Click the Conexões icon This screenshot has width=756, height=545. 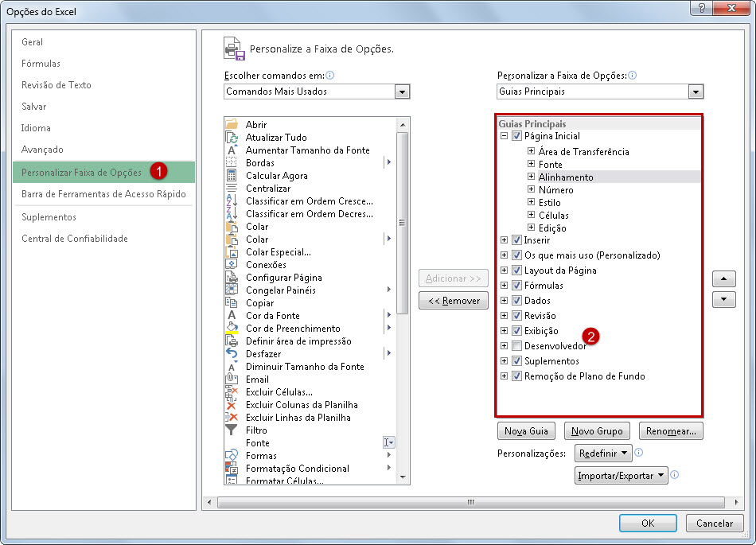click(x=232, y=265)
